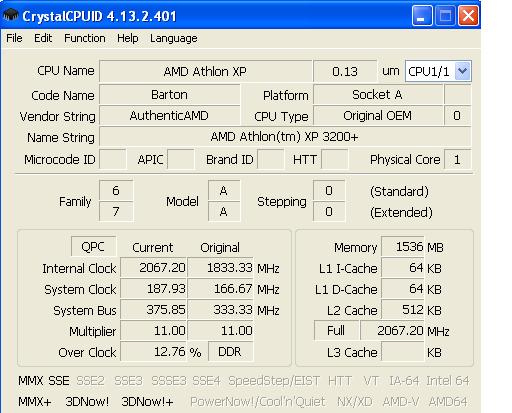Image resolution: width=512 pixels, height=413 pixels.
Task: Click current system clock 187.93
Action: click(154, 288)
